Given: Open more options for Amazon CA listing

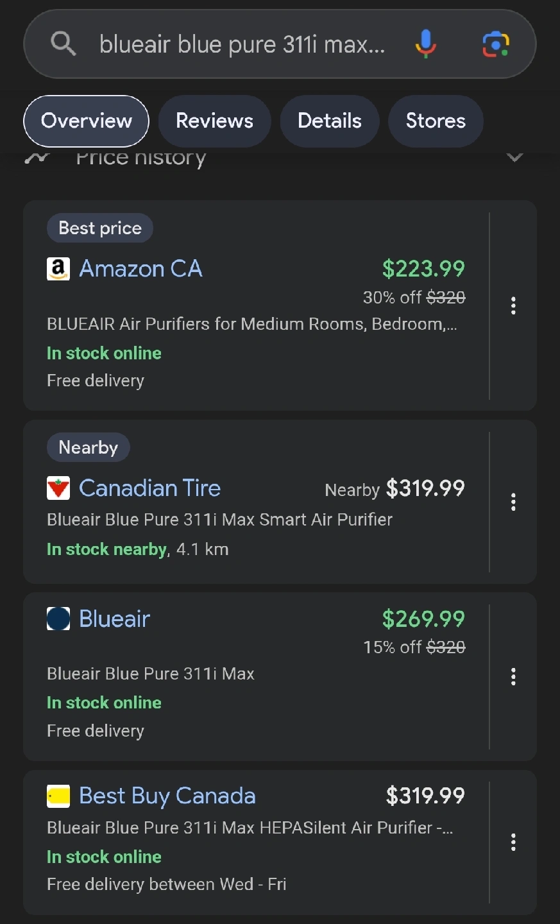Looking at the screenshot, I should (x=513, y=305).
